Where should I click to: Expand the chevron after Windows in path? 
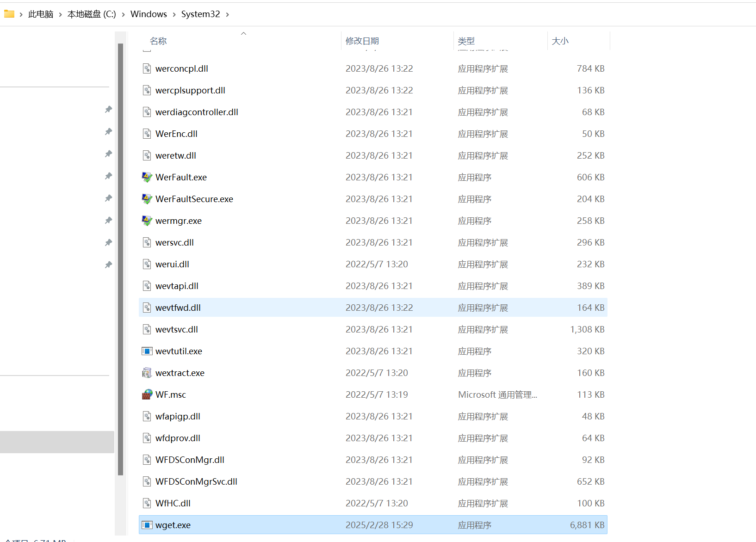click(174, 14)
